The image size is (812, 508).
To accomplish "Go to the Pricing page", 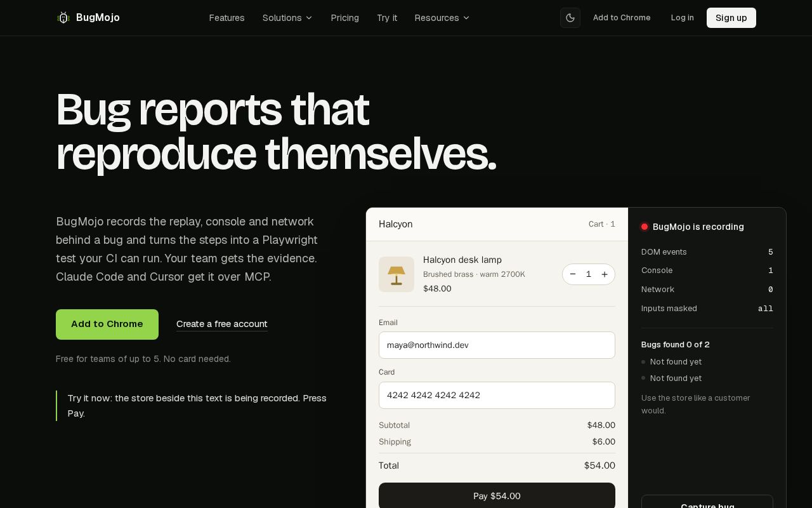I will coord(345,18).
